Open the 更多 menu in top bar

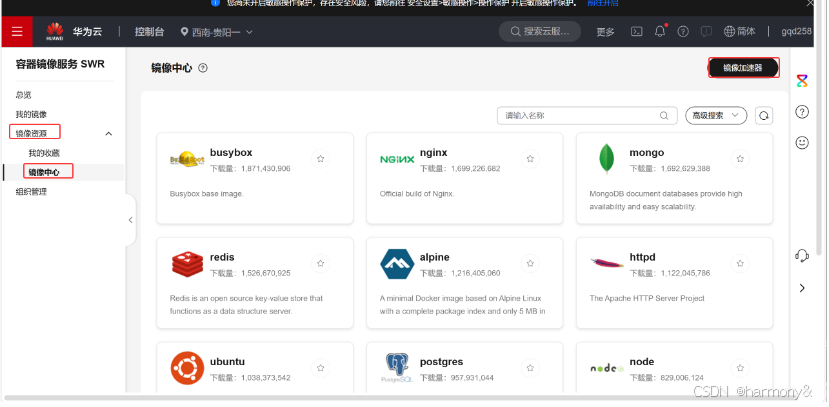(605, 32)
